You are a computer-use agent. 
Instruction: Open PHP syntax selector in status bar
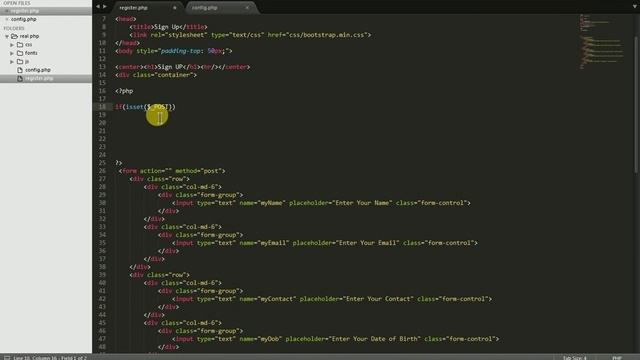coord(617,358)
